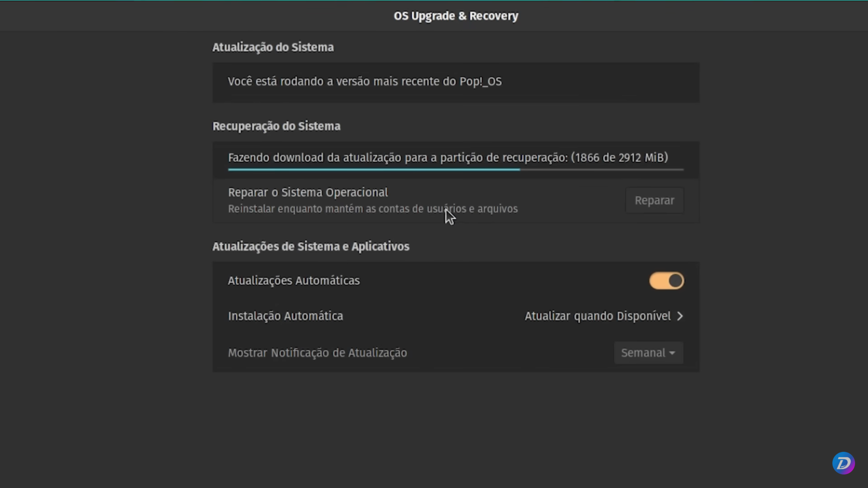This screenshot has width=868, height=488.
Task: Click the Atualizações de Sistema e Aplicativos heading
Action: (311, 246)
